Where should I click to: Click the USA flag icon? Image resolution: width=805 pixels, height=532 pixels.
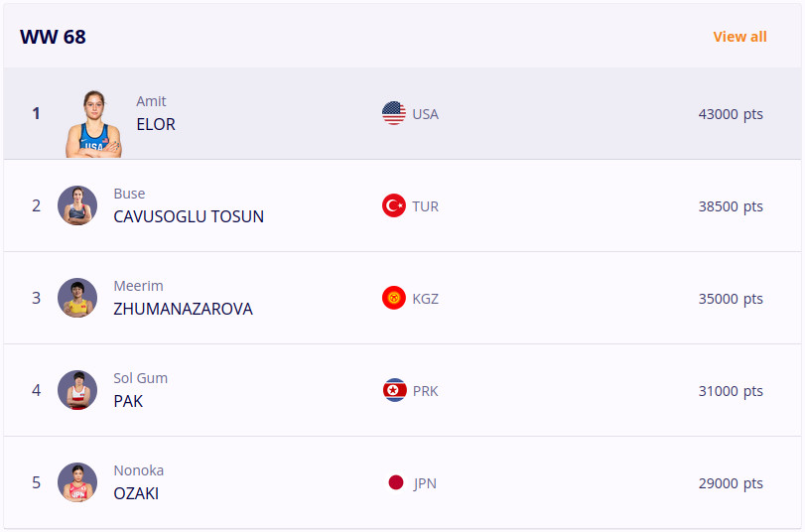[394, 113]
